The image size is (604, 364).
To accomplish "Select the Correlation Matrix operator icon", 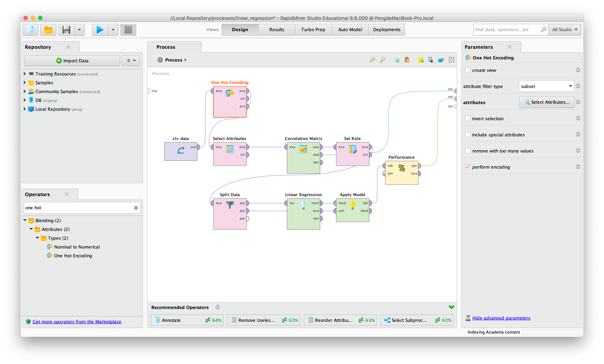I will 303,149.
